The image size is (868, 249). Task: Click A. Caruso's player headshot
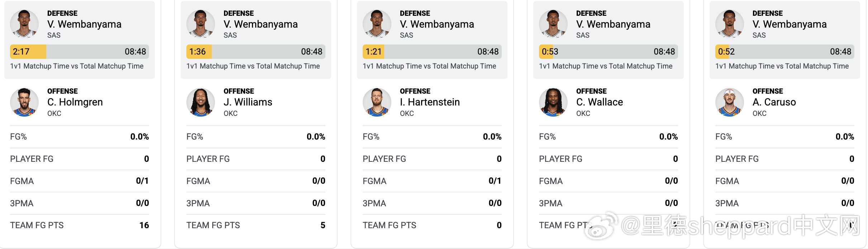730,102
